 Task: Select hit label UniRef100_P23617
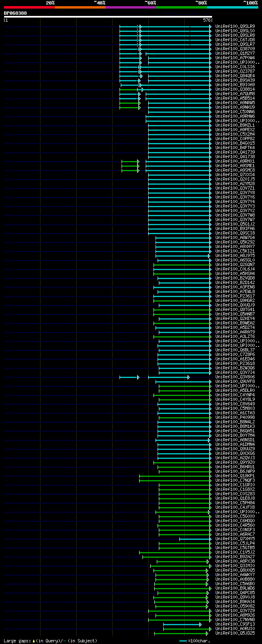point(235,296)
